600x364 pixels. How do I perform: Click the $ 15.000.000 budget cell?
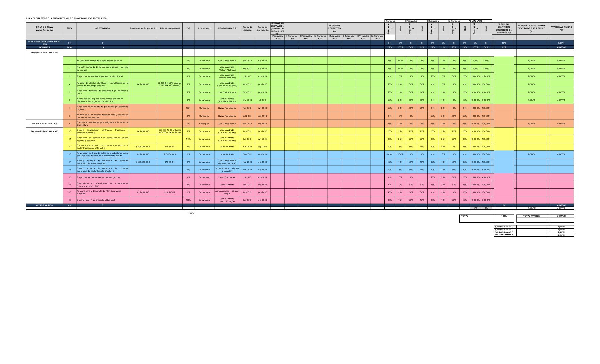tap(143, 192)
